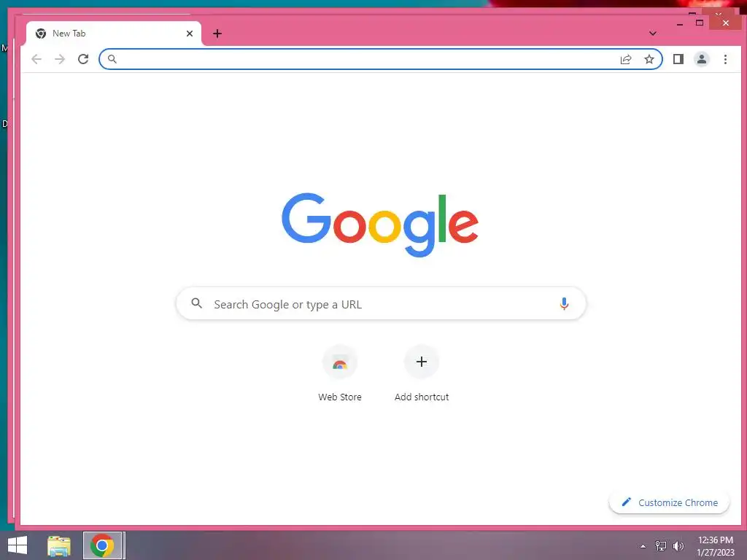Start voice search with microphone icon

564,303
